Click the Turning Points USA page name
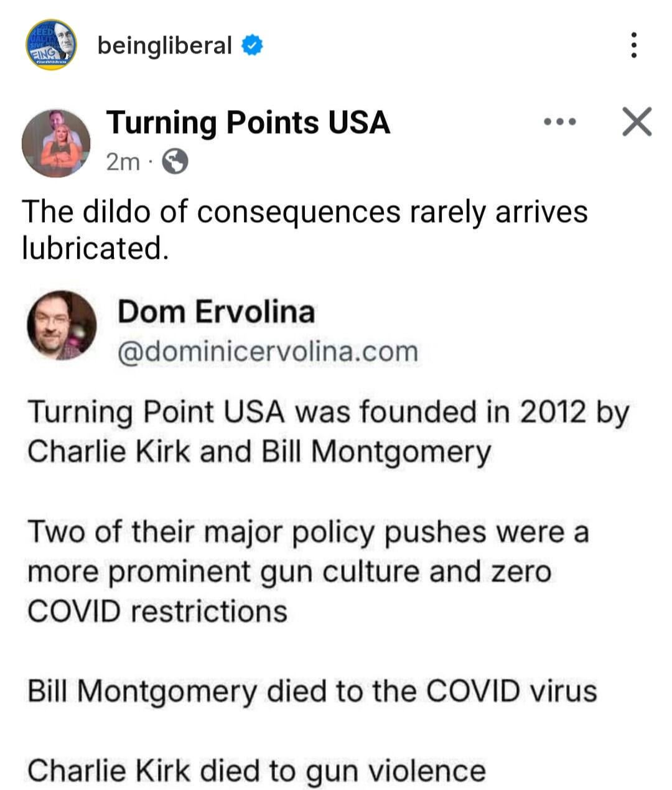The image size is (672, 790). coord(248,123)
